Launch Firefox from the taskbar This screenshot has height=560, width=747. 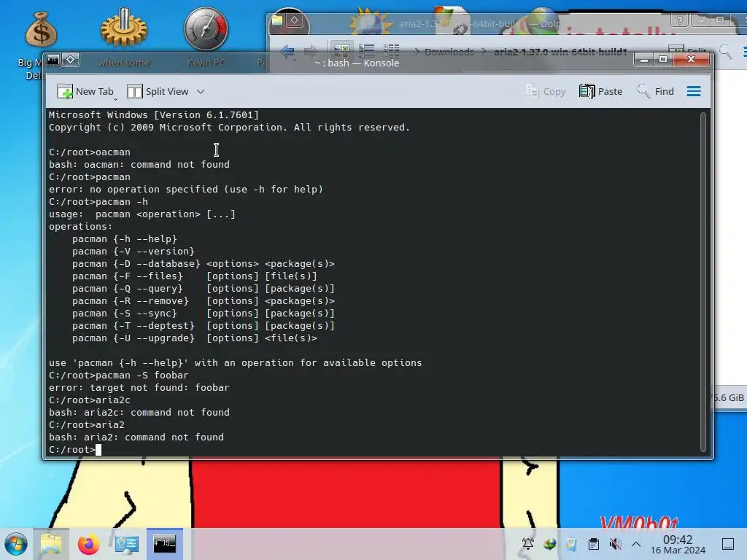coord(88,544)
